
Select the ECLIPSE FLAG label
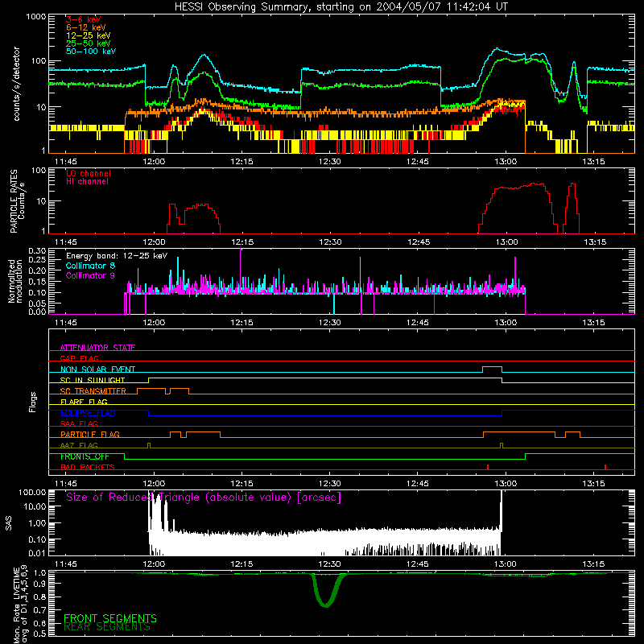click(88, 413)
